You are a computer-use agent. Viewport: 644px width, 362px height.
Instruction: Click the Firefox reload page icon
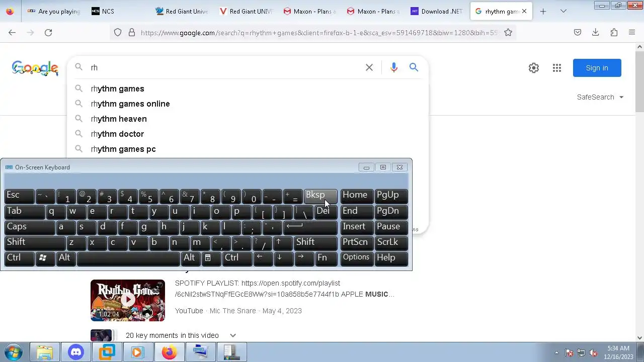[48, 33]
